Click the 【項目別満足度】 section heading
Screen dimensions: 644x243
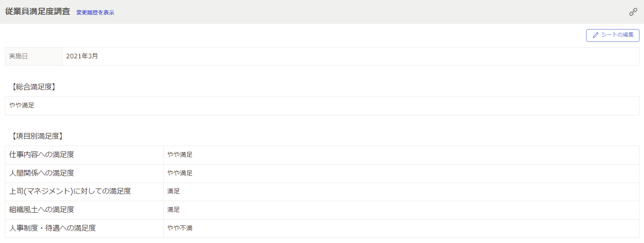pyautogui.click(x=37, y=136)
